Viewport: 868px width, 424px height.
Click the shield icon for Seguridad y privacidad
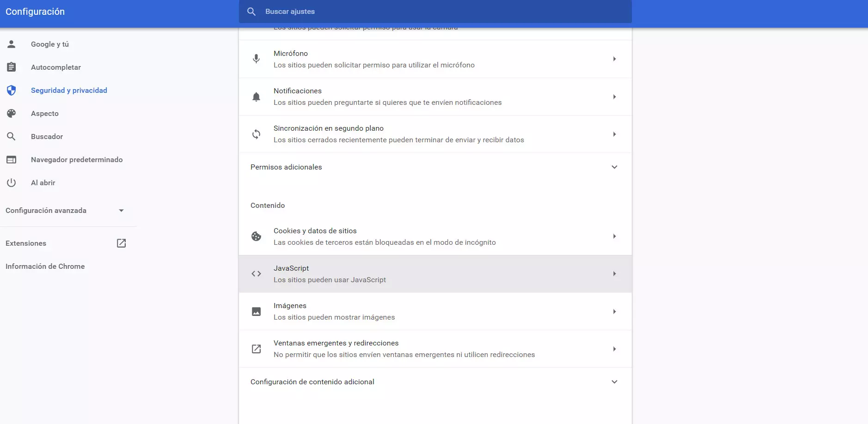tap(11, 90)
